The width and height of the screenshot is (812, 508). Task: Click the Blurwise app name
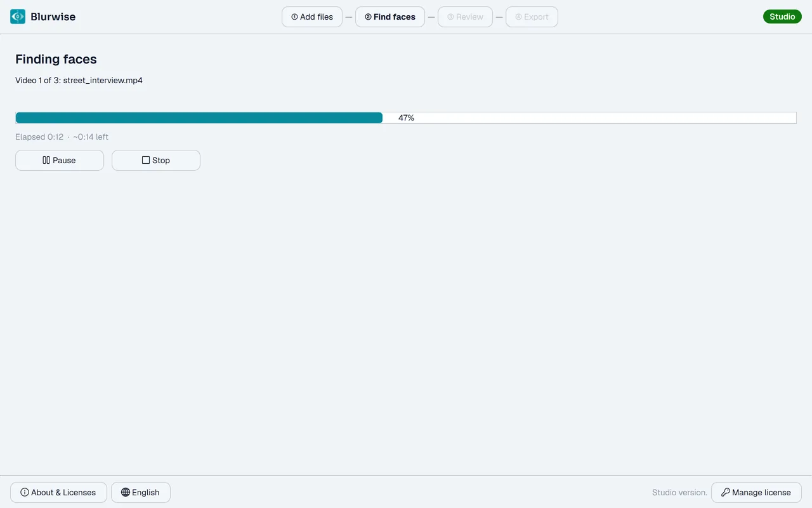pos(53,17)
